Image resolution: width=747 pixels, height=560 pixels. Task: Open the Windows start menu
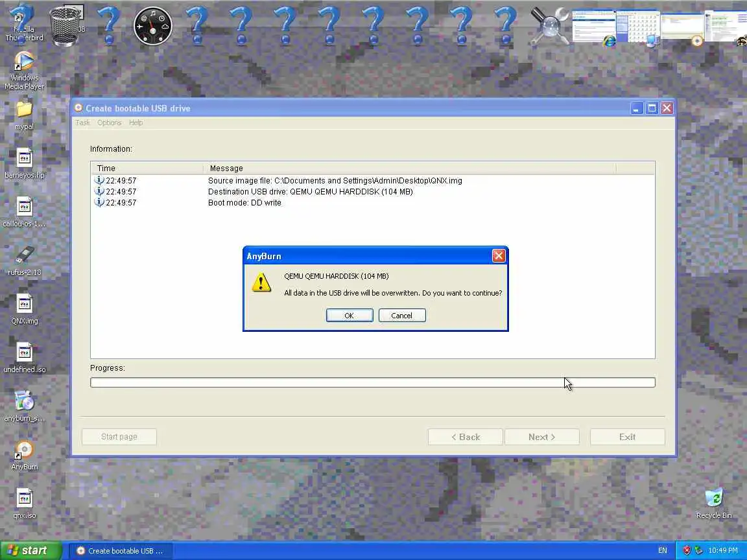31,550
